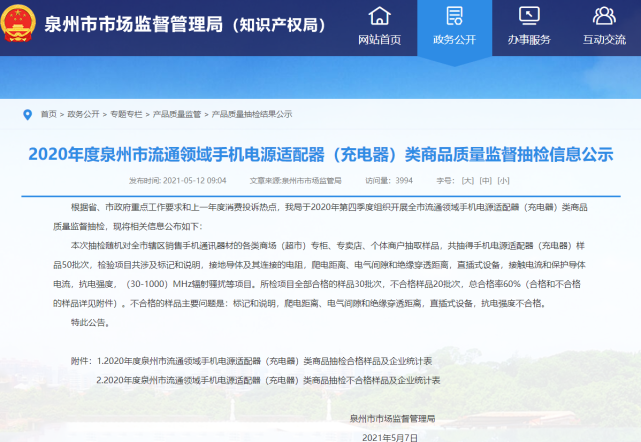
Task: Open attachment 2 抽检不合格样品及企业统计表
Action: coord(268,380)
